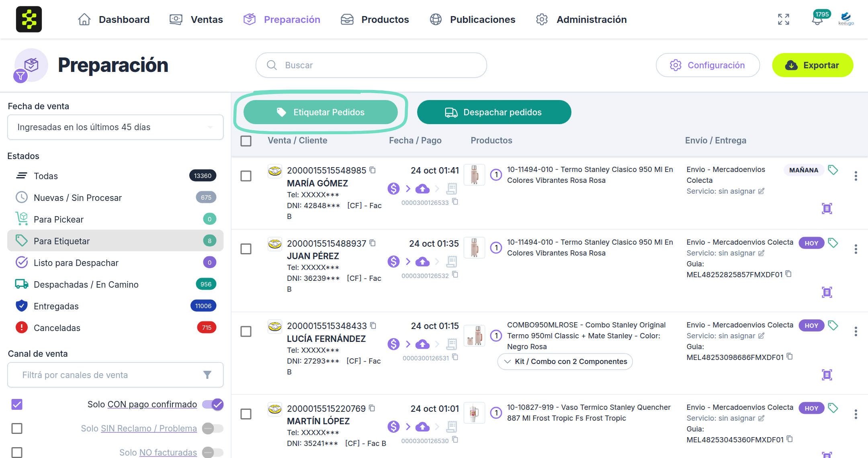Filter by Despachadas / En Camino state
Image resolution: width=868 pixels, height=458 pixels.
(x=115, y=284)
